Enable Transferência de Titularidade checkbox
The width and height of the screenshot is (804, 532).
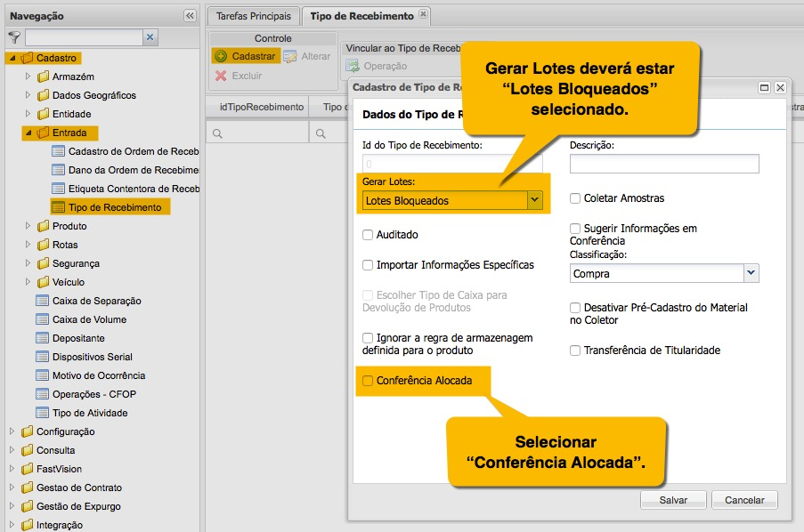[x=575, y=350]
